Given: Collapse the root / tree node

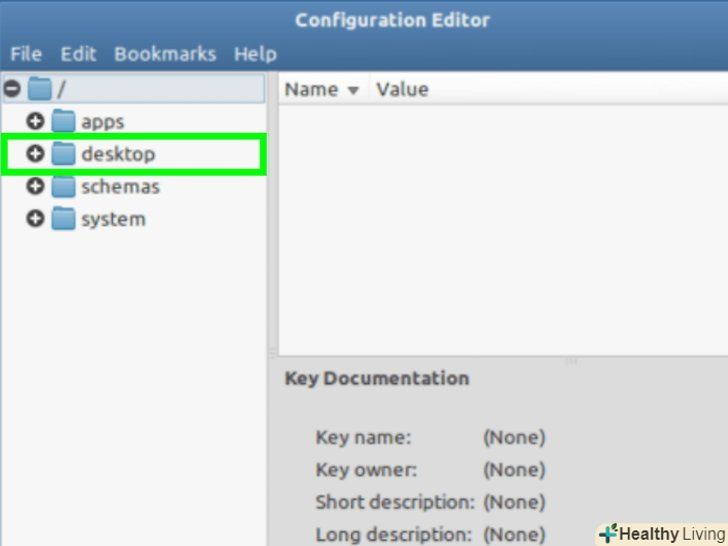Looking at the screenshot, I should click(13, 89).
